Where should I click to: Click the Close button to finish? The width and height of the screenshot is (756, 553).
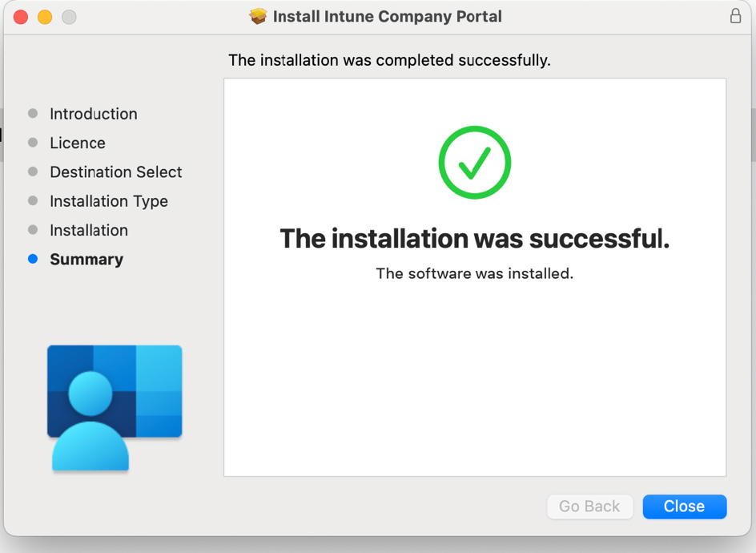tap(684, 507)
